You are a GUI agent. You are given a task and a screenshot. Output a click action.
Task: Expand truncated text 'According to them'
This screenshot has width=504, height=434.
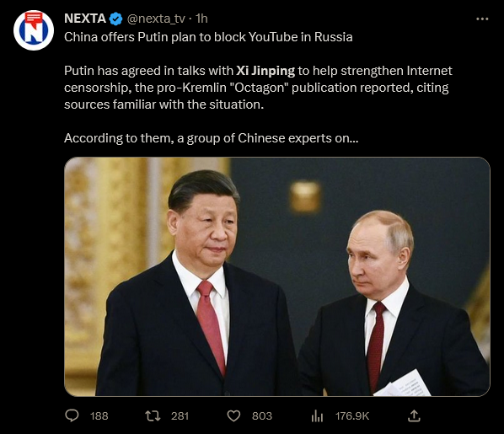pos(212,138)
